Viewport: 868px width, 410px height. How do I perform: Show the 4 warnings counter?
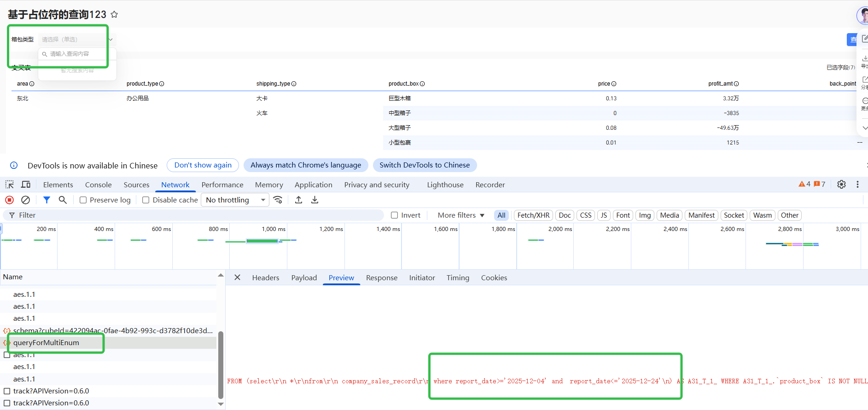[804, 184]
